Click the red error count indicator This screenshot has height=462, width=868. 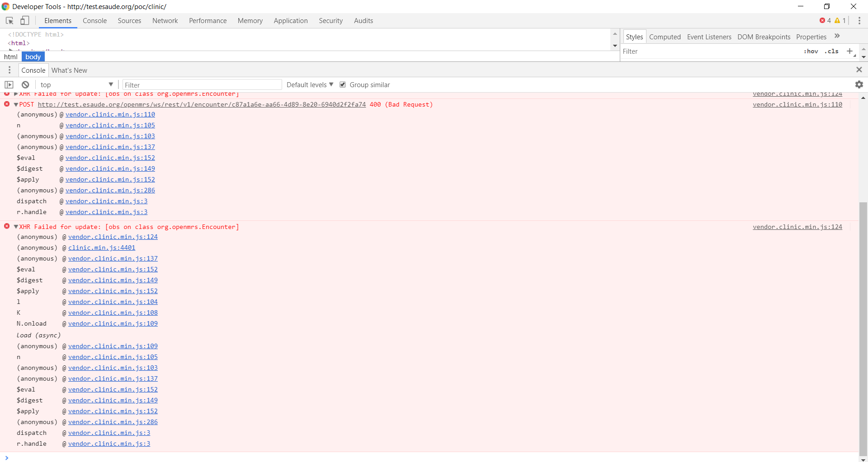click(825, 21)
